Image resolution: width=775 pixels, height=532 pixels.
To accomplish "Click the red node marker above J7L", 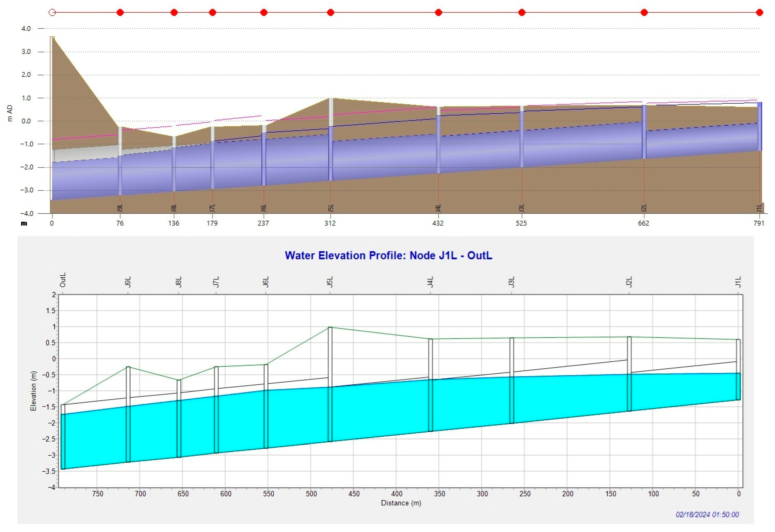I will pyautogui.click(x=212, y=13).
